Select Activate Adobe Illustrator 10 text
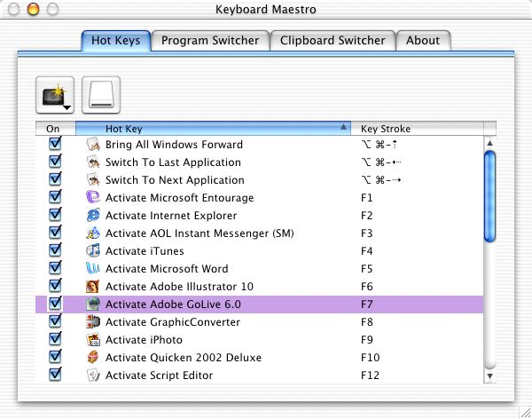532x419 pixels. click(179, 286)
